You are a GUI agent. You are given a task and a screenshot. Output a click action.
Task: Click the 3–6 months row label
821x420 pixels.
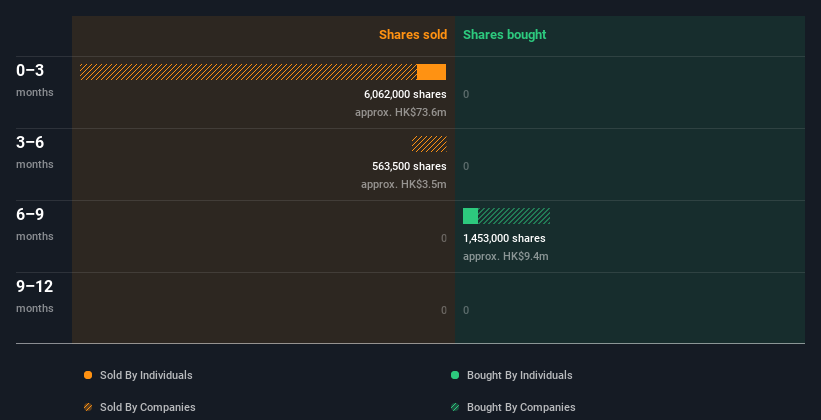[x=35, y=152]
